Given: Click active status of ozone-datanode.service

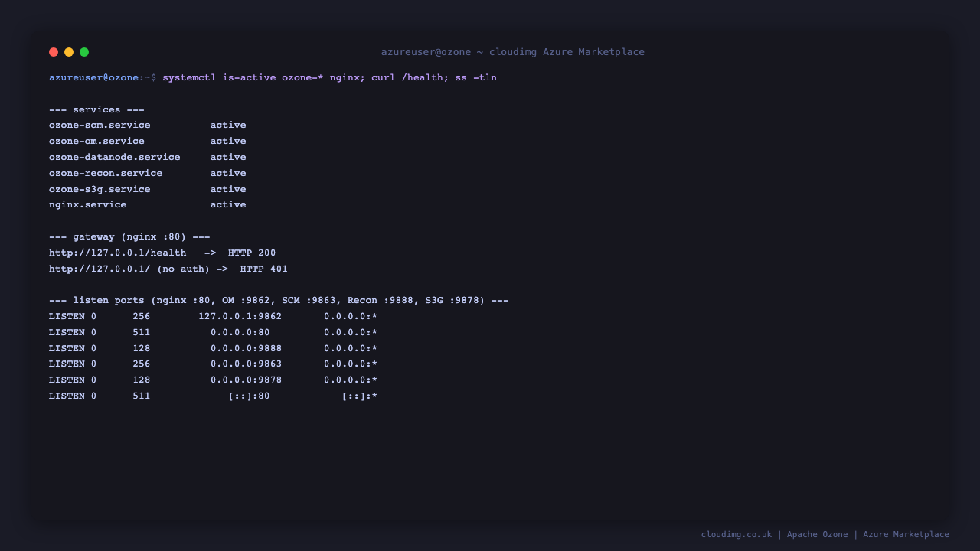Looking at the screenshot, I should [x=228, y=158].
